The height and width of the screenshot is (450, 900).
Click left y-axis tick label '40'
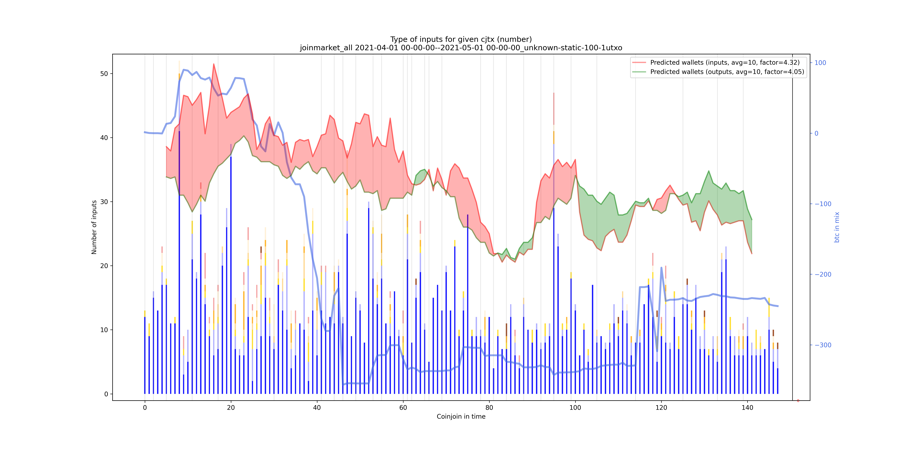point(104,138)
